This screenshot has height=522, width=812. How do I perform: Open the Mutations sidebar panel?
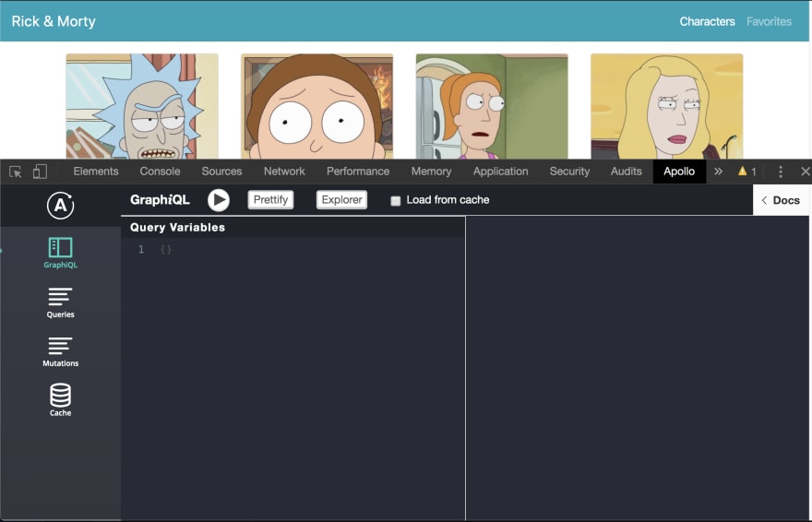point(61,351)
